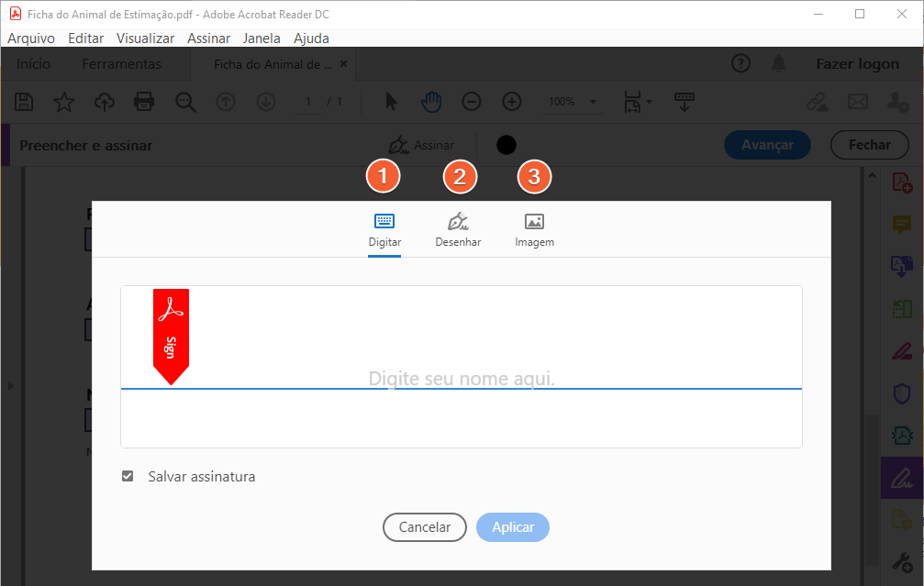This screenshot has width=924, height=586.
Task: Expand the Assinar menu in the menu bar
Action: (x=208, y=38)
